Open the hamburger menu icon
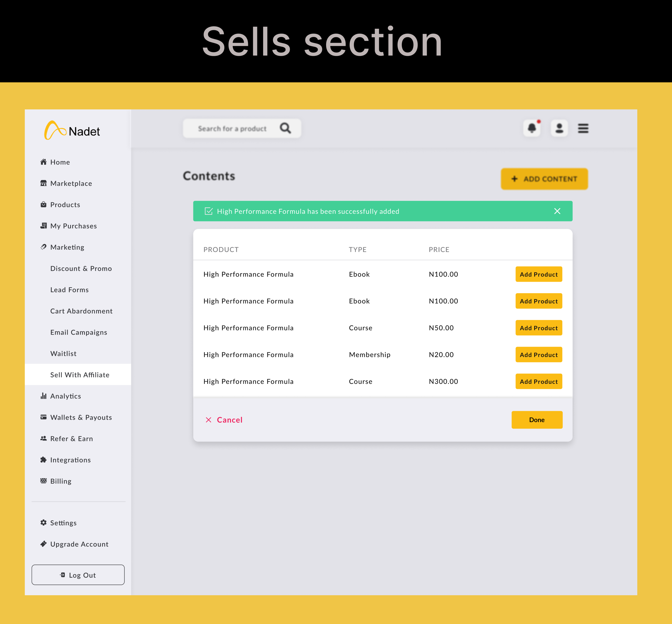 tap(583, 128)
